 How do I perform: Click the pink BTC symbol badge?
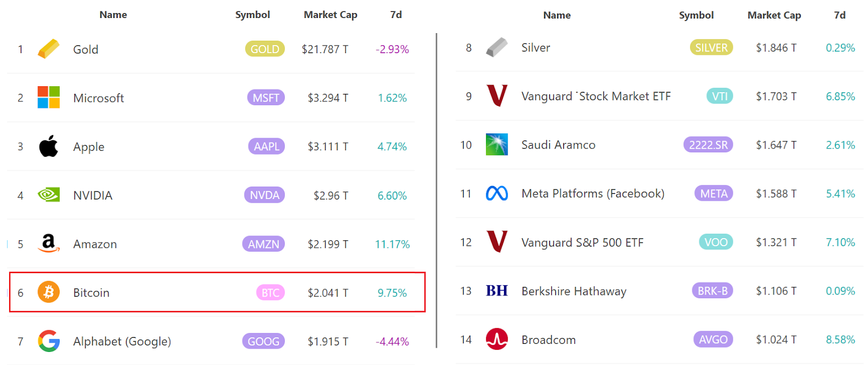point(270,293)
